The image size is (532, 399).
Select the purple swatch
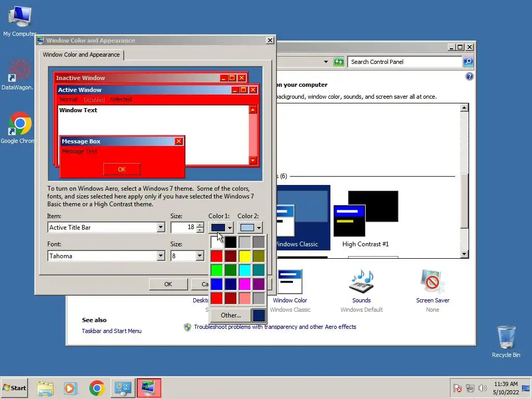click(259, 284)
